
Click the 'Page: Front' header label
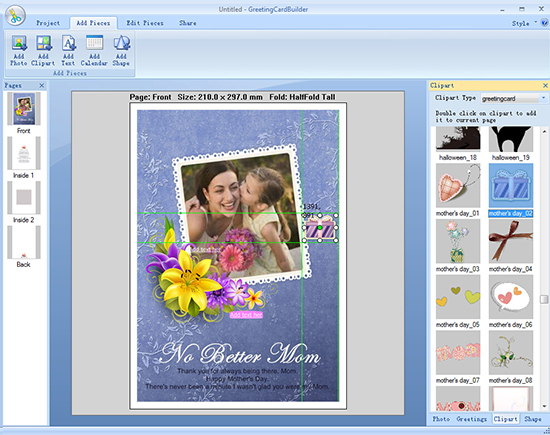tap(150, 97)
